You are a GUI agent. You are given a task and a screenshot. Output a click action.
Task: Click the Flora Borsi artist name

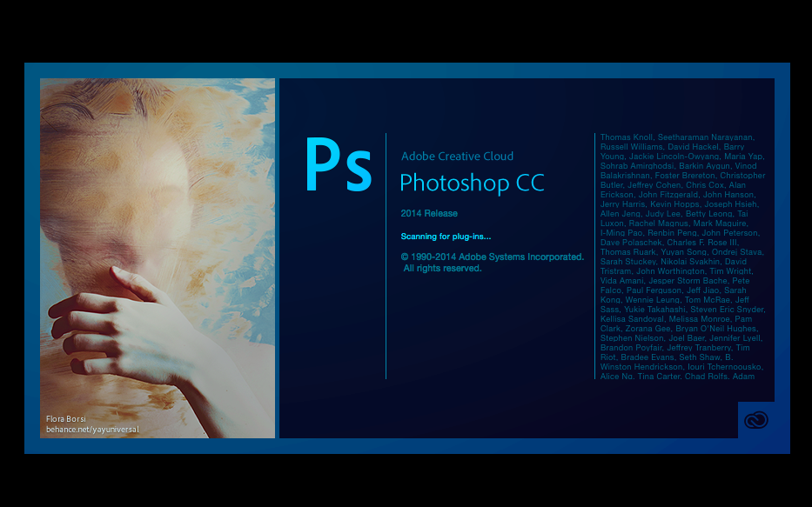tap(66, 419)
